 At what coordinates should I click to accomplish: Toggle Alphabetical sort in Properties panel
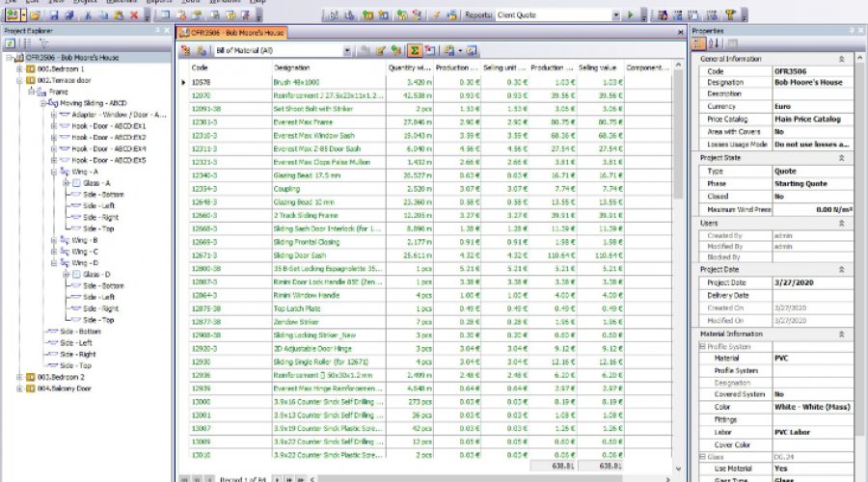[x=714, y=43]
